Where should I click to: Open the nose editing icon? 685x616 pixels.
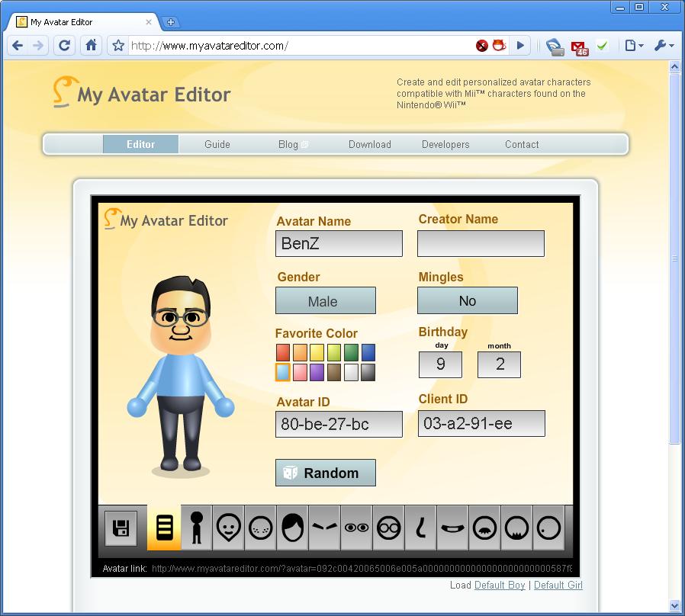point(420,528)
